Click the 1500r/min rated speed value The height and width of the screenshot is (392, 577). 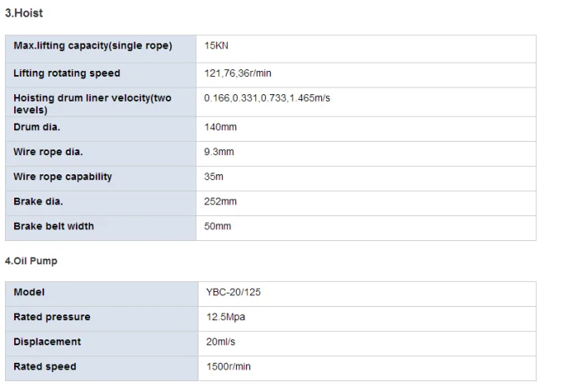[x=228, y=367]
